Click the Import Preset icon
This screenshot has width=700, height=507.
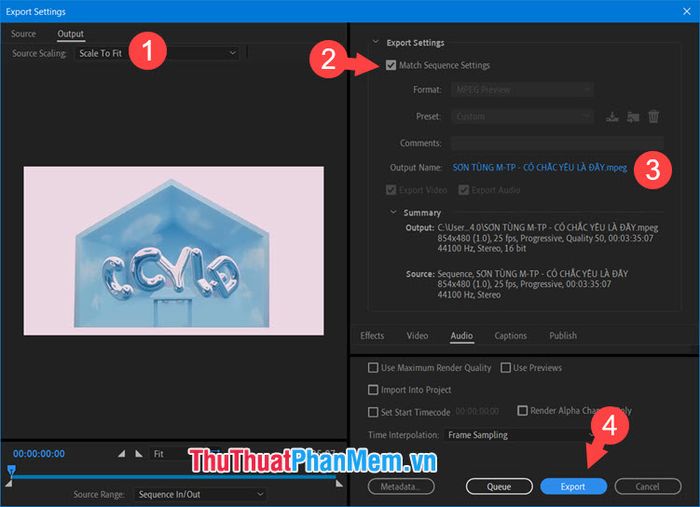633,117
